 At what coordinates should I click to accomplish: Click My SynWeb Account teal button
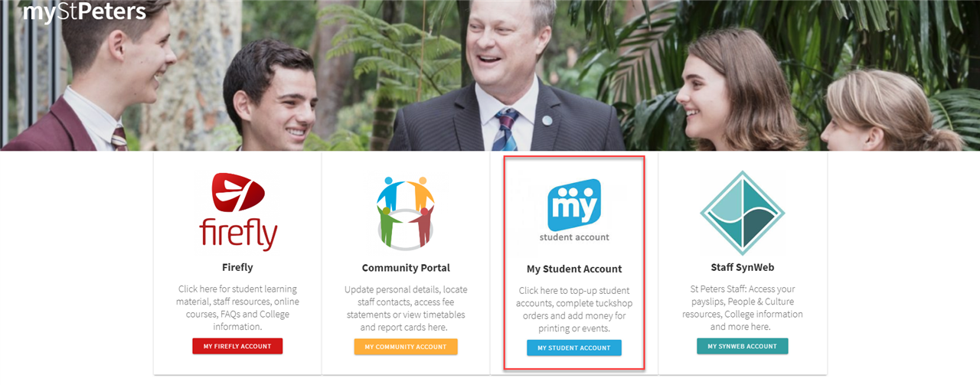coord(743,346)
